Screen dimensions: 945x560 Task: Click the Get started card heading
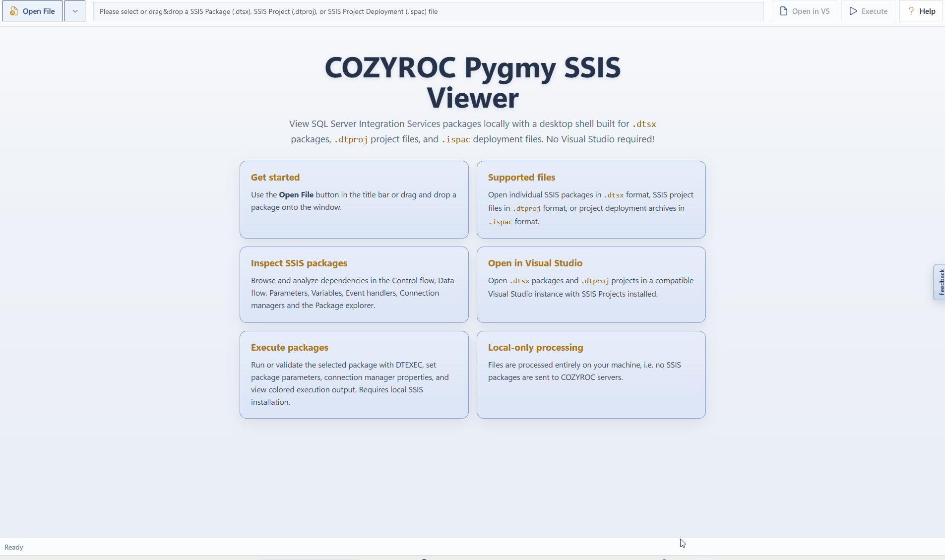pos(275,177)
